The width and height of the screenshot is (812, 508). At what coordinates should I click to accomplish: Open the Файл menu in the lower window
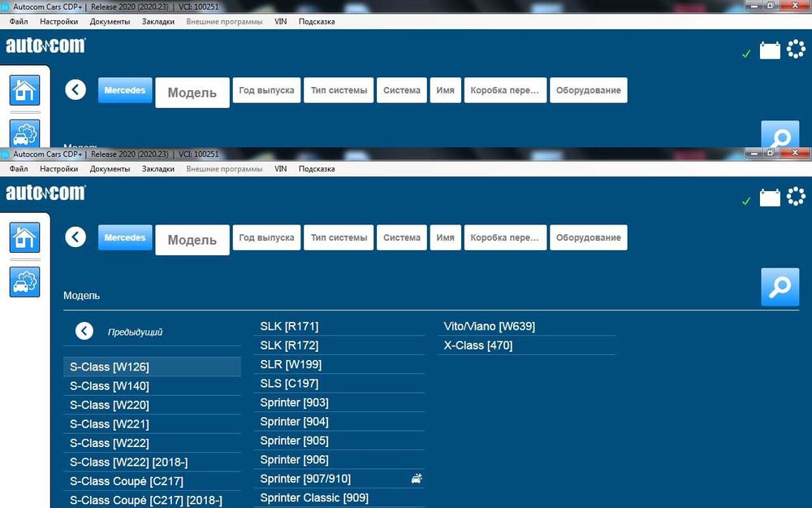tap(19, 169)
